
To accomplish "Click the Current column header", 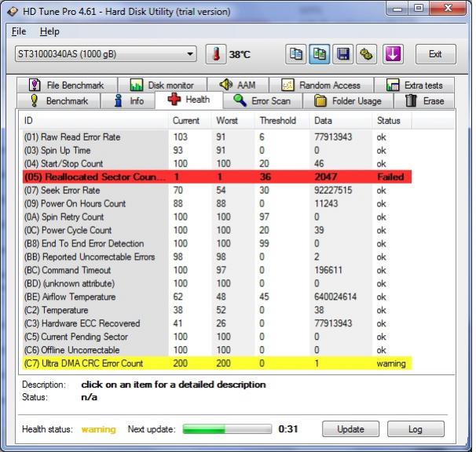I will [x=190, y=120].
